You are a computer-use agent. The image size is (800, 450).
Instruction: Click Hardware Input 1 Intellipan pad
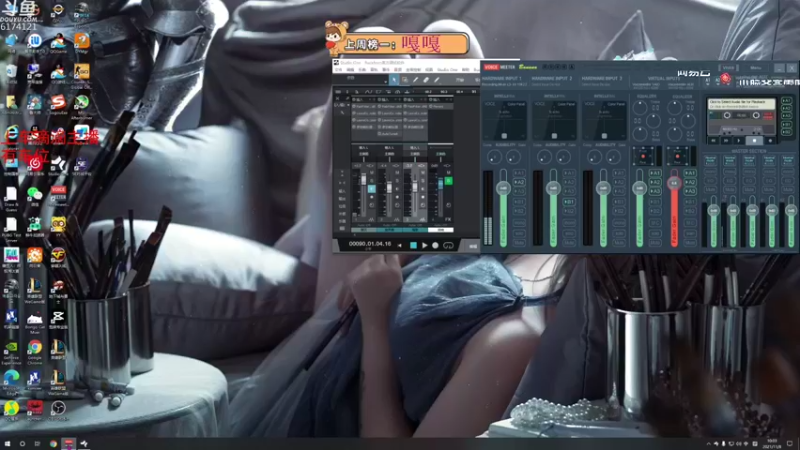504,121
